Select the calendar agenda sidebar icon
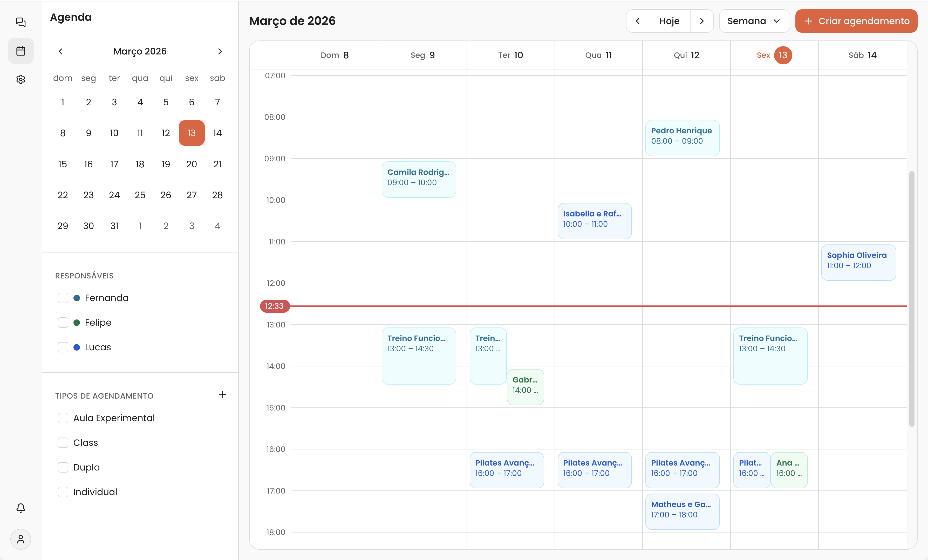Image resolution: width=928 pixels, height=560 pixels. point(21,51)
